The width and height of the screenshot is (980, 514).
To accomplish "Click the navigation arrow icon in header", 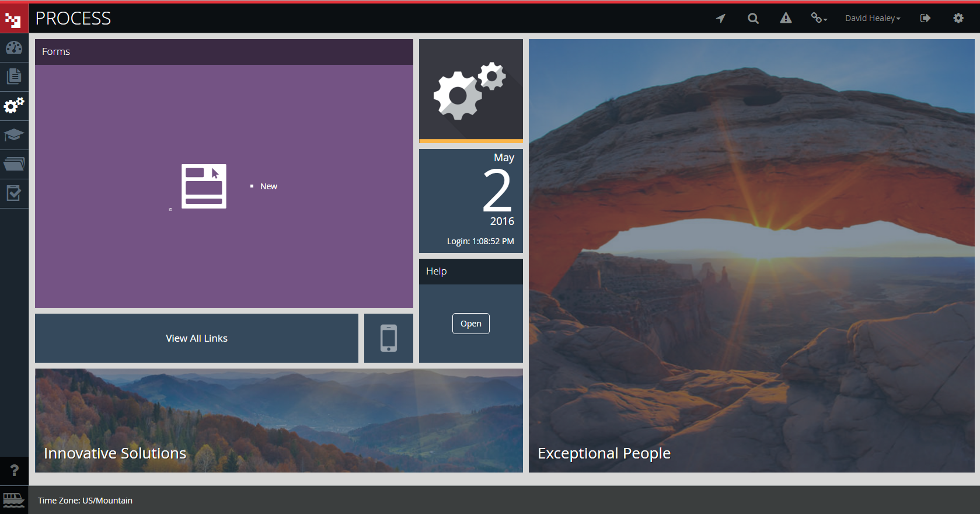I will point(721,18).
